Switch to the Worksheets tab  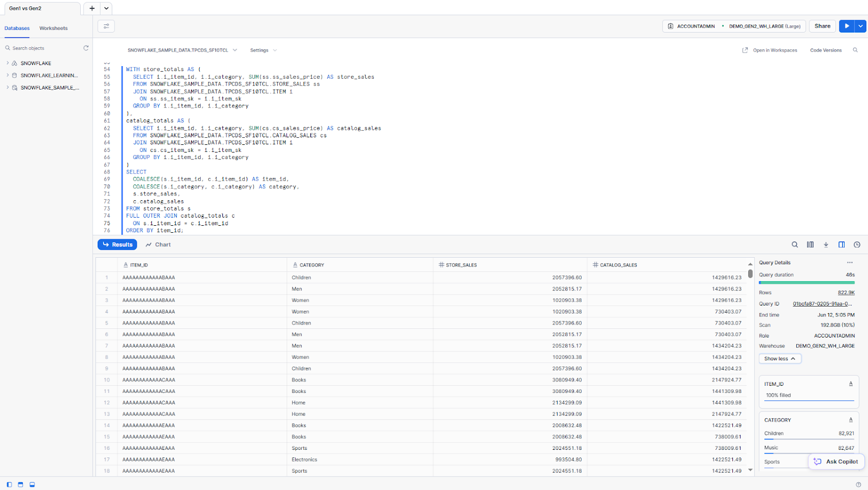coord(53,28)
